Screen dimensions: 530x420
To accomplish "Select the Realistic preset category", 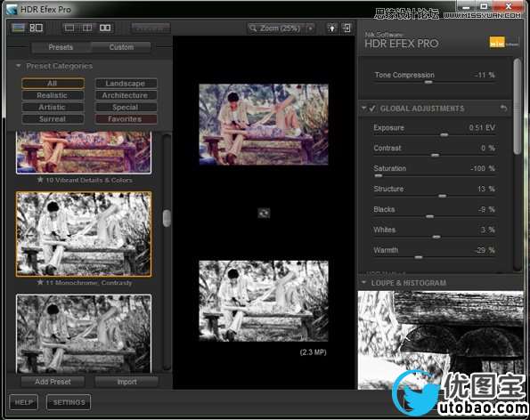I will coord(53,95).
